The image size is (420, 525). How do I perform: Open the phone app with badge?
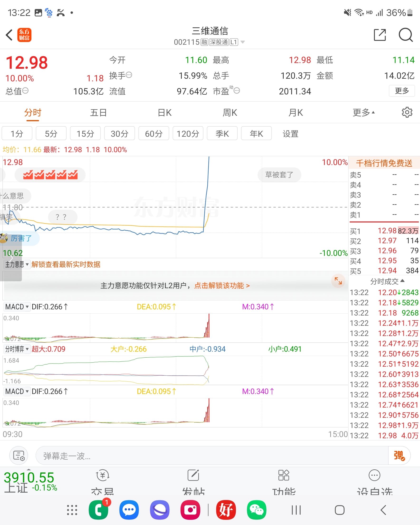(x=99, y=510)
